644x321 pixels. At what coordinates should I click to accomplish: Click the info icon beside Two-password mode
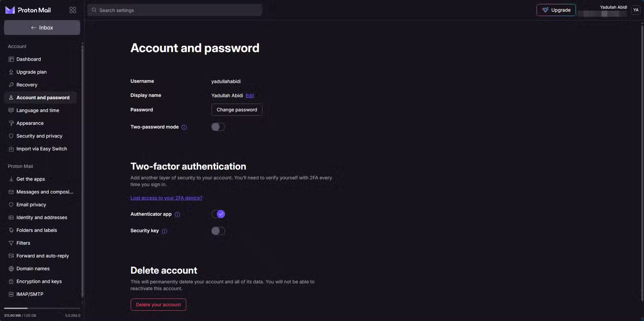(184, 127)
